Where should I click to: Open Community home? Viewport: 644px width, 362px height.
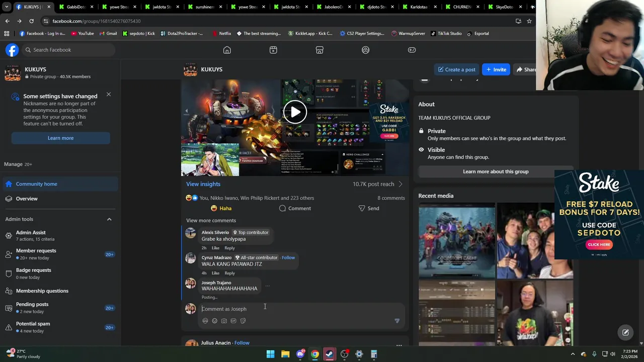point(60,184)
